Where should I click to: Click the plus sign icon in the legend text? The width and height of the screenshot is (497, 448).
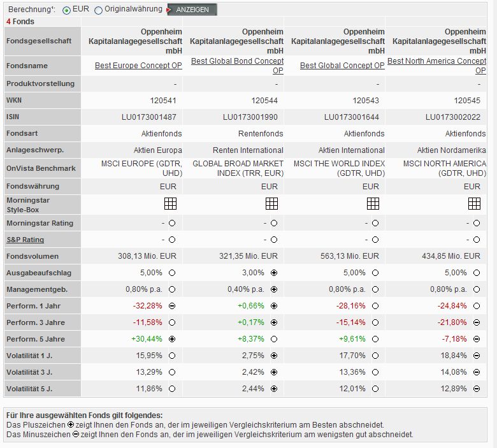pyautogui.click(x=71, y=424)
